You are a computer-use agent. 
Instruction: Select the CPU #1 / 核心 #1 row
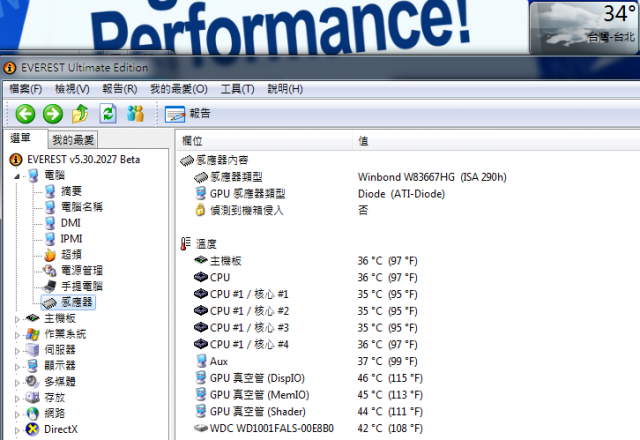[x=306, y=294]
